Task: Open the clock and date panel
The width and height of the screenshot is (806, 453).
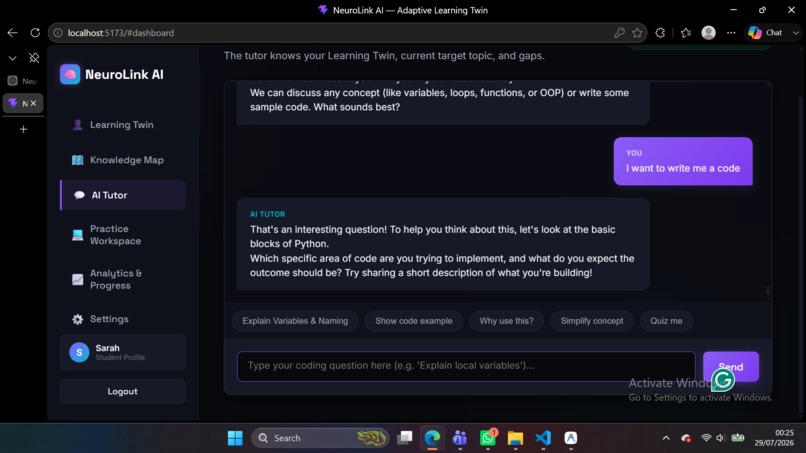Action: 774,438
